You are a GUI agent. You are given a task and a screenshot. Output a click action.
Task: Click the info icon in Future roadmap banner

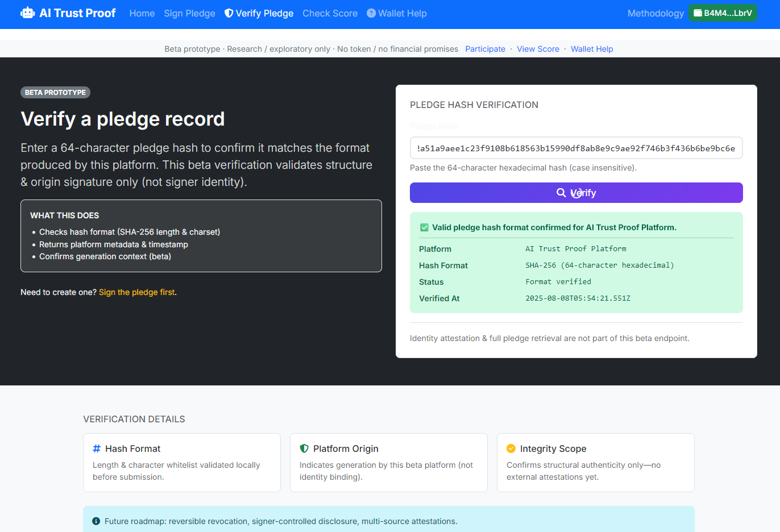tap(96, 521)
